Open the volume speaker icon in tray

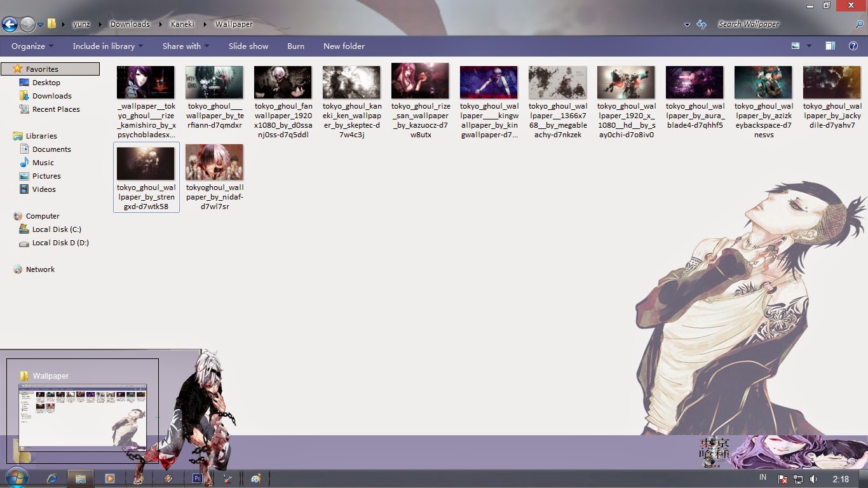coord(814,479)
